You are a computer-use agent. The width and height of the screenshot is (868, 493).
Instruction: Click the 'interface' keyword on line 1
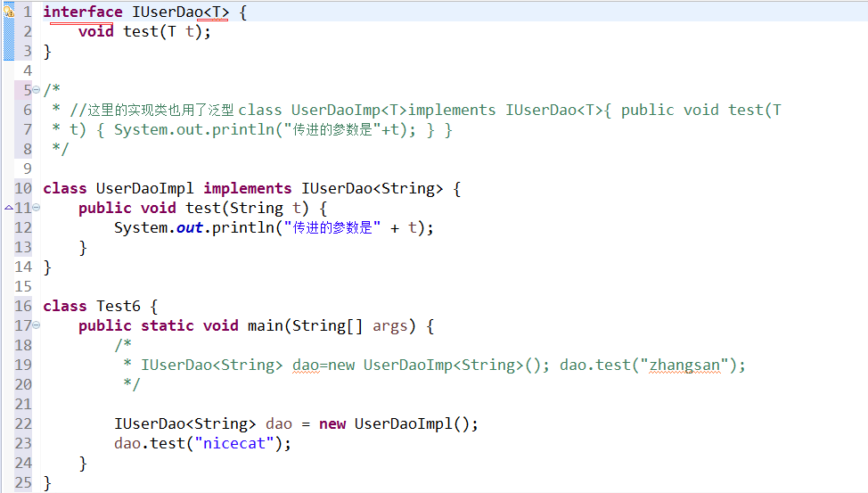pos(83,12)
